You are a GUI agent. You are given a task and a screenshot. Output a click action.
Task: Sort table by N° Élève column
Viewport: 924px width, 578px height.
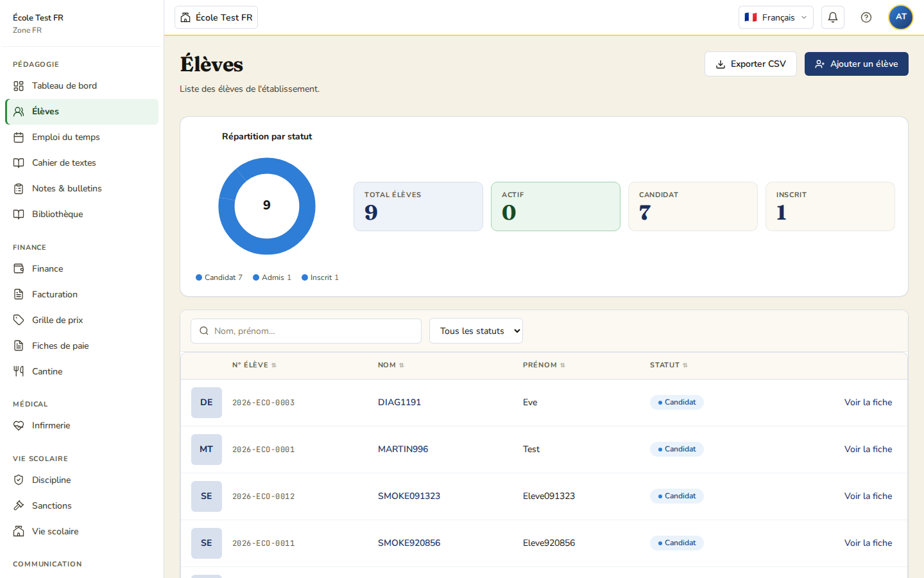coord(254,365)
